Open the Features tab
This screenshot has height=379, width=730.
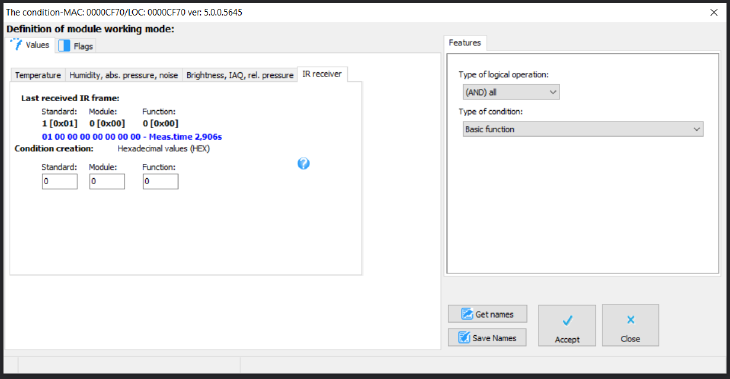(465, 43)
